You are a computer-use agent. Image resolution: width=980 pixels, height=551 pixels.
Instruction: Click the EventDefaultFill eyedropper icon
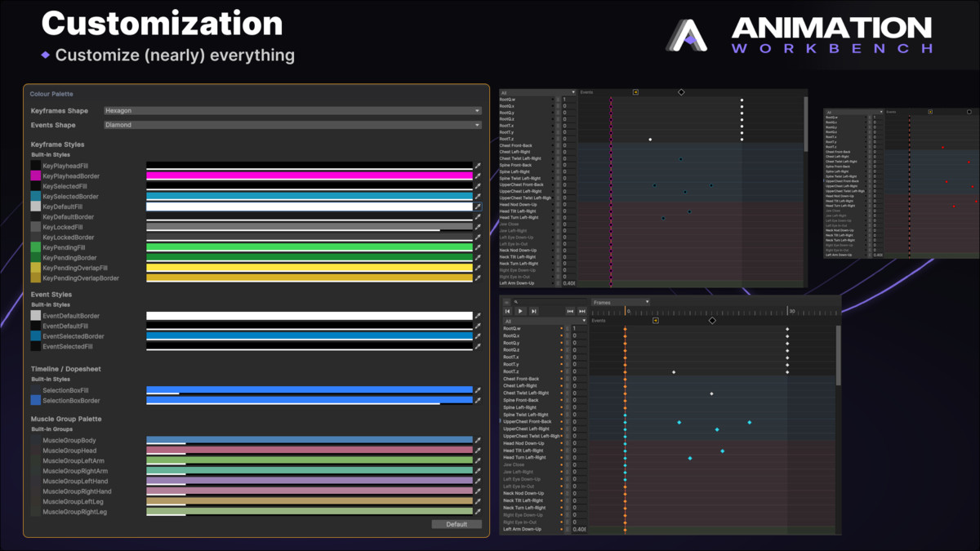pos(479,326)
